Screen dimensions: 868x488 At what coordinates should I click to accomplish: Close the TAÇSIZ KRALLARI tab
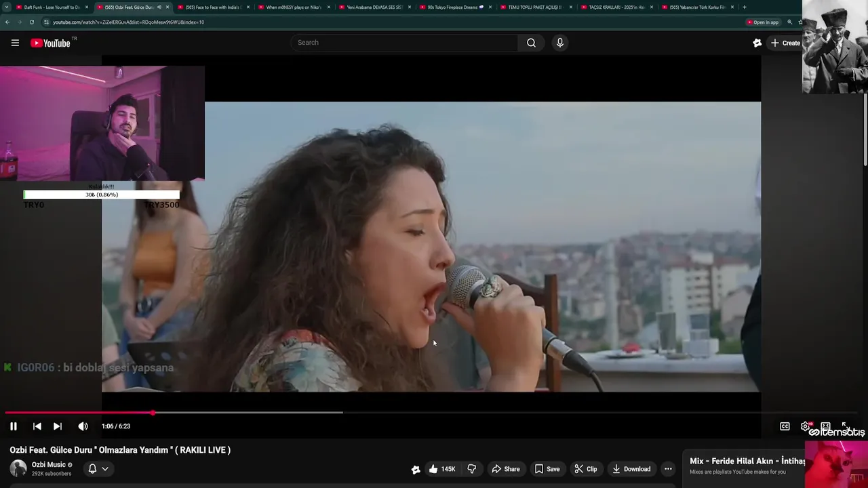click(x=652, y=7)
